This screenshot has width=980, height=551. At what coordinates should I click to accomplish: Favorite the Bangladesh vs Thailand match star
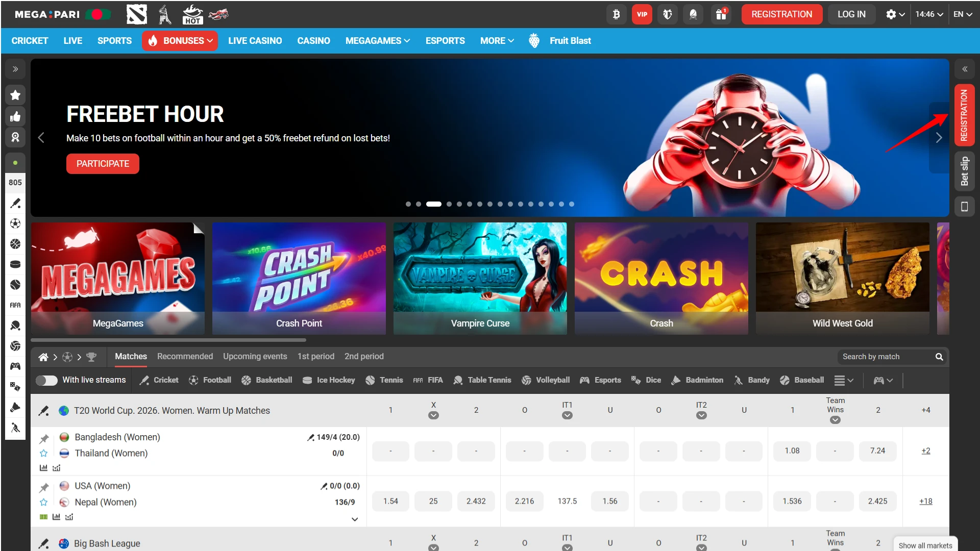[x=44, y=453]
